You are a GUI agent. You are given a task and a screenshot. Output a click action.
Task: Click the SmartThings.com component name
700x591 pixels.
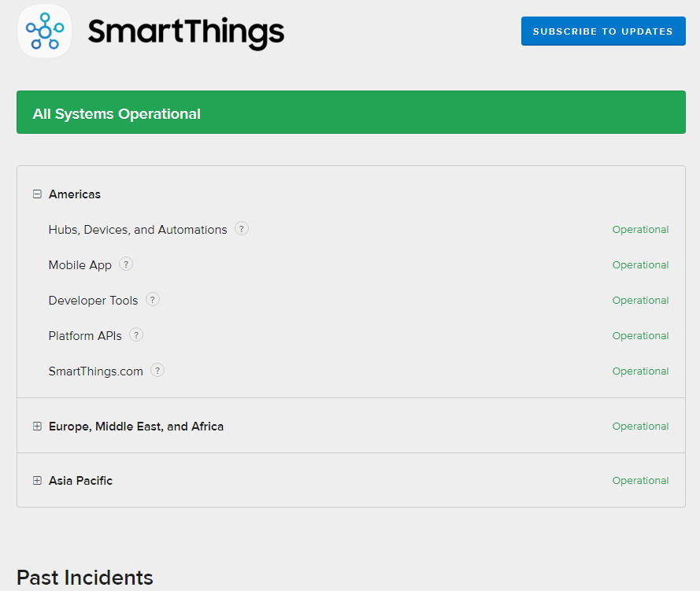point(95,371)
